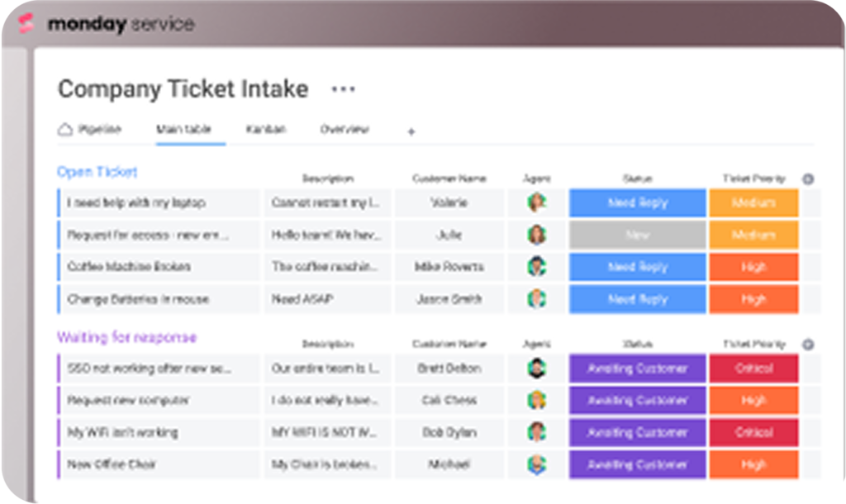Add a new board view with the plus icon
846x504 pixels.
[x=411, y=131]
